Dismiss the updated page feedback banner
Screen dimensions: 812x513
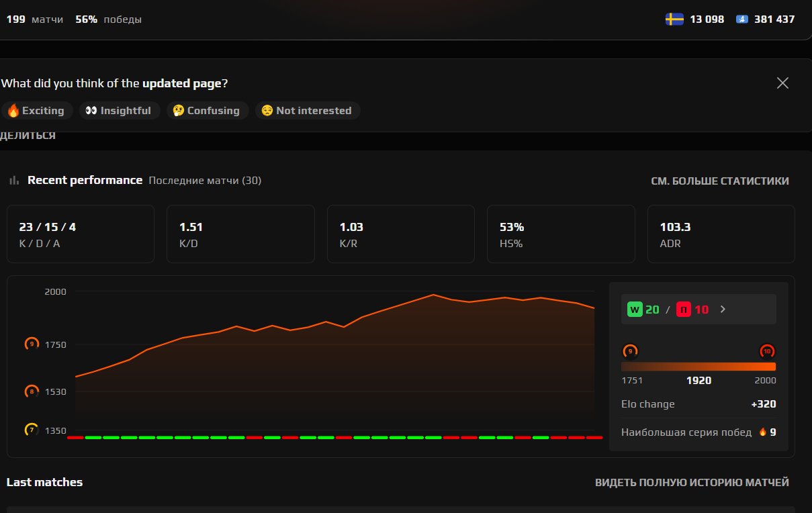point(782,83)
